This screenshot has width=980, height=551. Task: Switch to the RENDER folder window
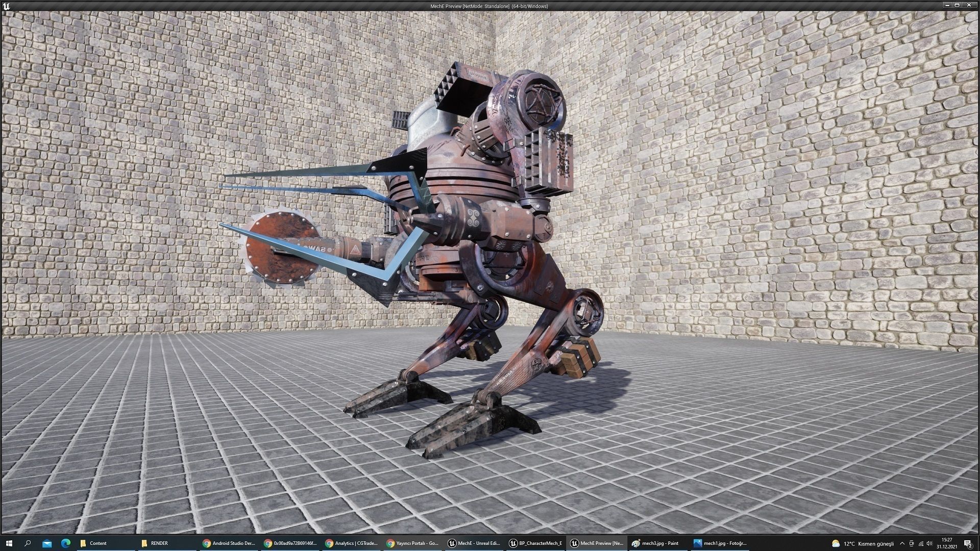(x=159, y=543)
